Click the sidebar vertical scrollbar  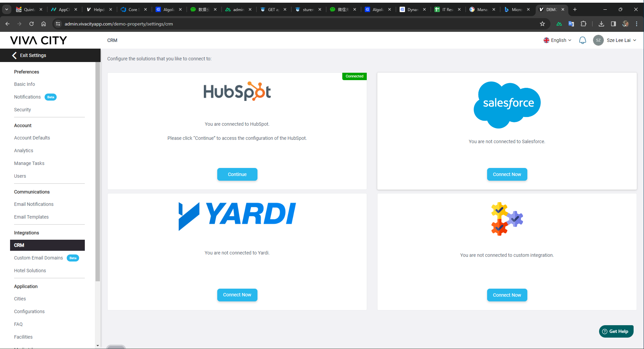pyautogui.click(x=98, y=172)
